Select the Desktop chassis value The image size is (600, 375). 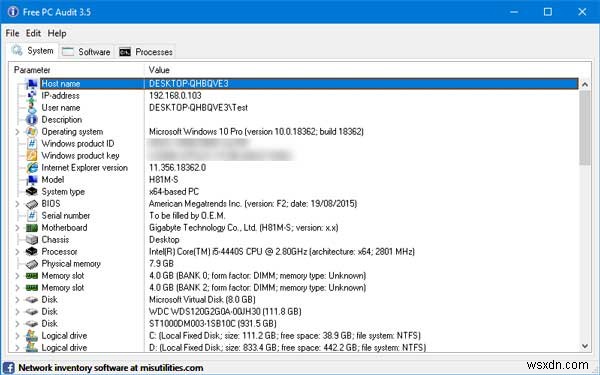pyautogui.click(x=164, y=240)
